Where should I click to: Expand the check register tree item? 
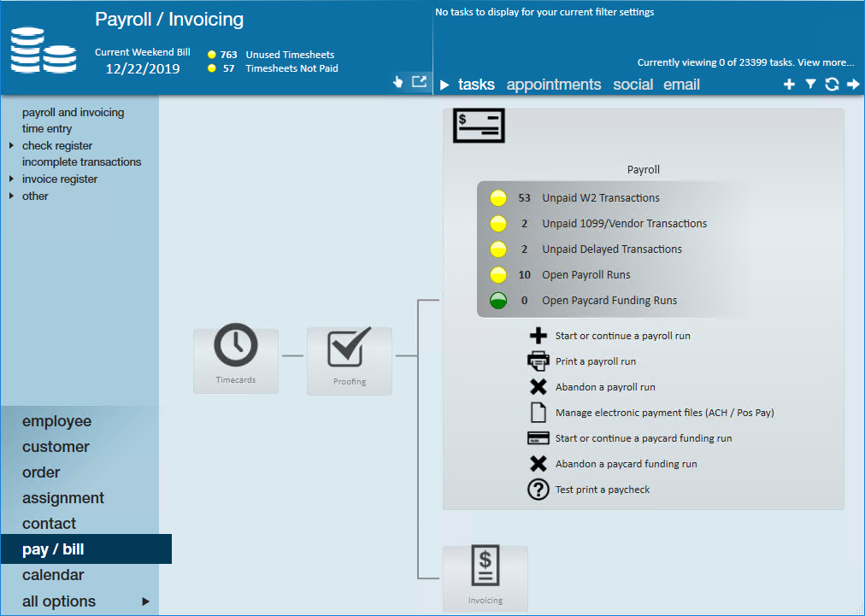[12, 145]
